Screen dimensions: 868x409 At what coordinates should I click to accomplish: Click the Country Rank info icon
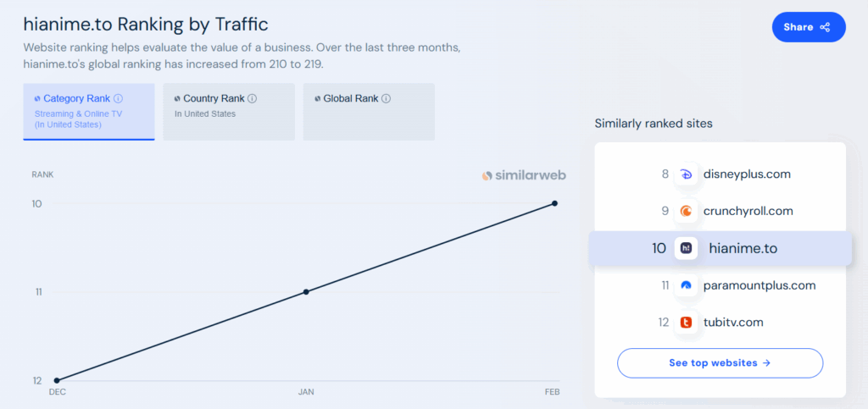253,98
